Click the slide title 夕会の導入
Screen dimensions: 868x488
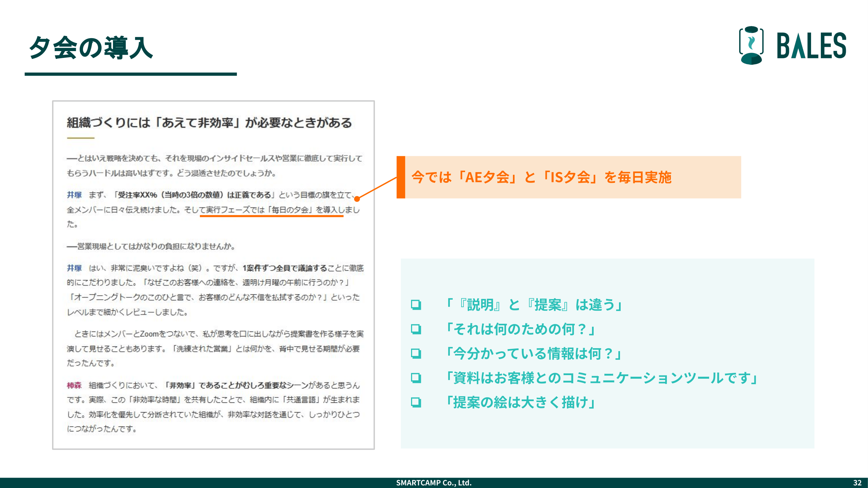point(91,47)
